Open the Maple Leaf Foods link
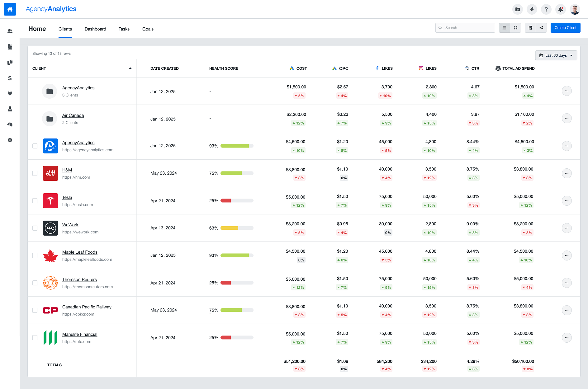The width and height of the screenshot is (588, 389). [x=80, y=252]
